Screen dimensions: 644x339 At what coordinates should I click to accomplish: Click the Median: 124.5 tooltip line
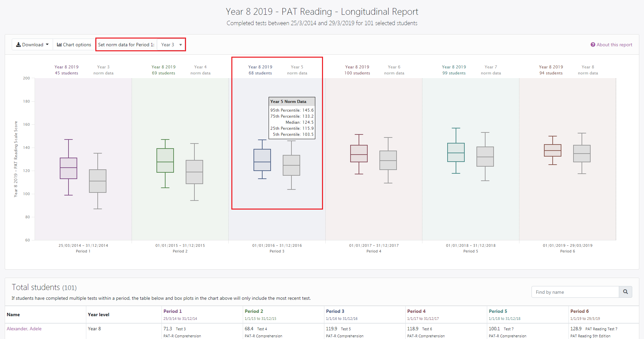[x=300, y=122]
